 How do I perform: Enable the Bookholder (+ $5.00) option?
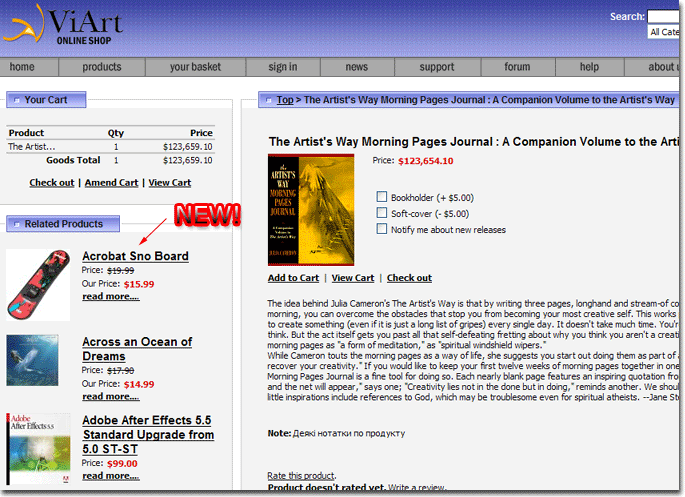click(381, 197)
